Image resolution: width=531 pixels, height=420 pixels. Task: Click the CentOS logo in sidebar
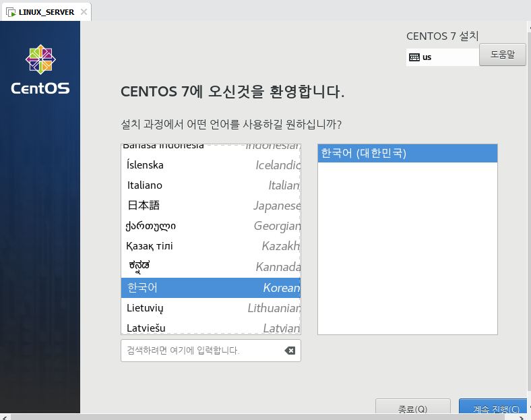[40, 69]
